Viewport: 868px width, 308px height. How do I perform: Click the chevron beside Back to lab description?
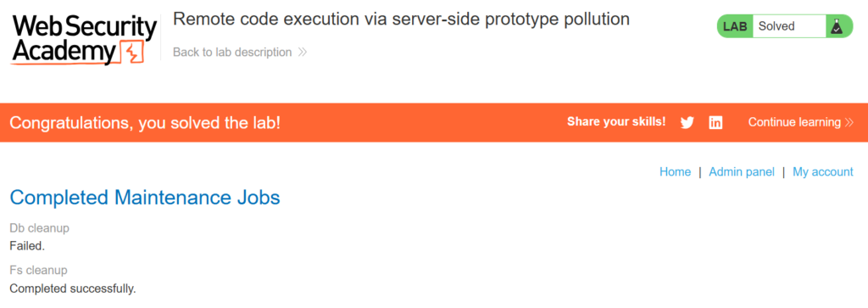pos(303,53)
